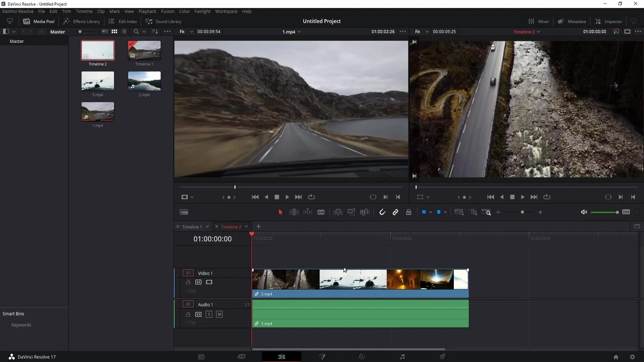
Task: Open Project Settings gear icon
Action: point(632,357)
